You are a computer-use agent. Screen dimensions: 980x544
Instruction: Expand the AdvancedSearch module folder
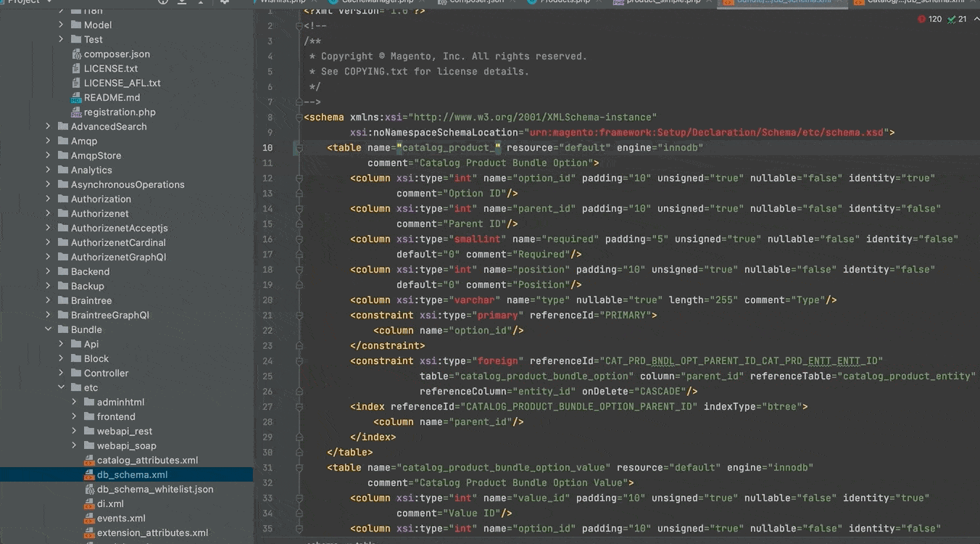[x=49, y=127]
